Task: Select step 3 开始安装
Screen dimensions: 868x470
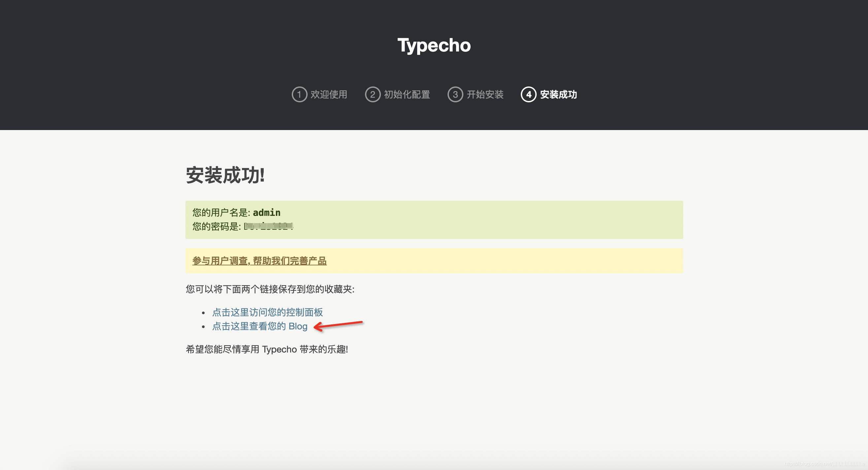Action: tap(476, 94)
